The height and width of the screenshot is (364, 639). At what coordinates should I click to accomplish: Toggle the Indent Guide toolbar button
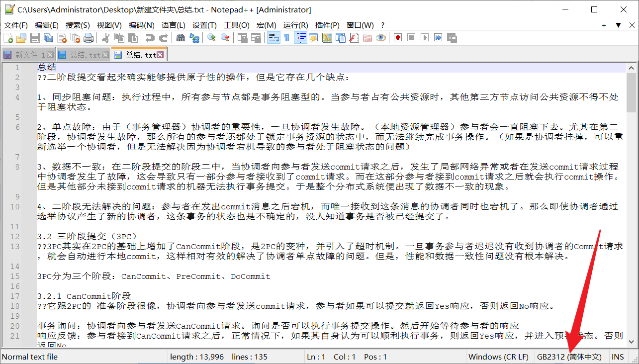tap(300, 38)
